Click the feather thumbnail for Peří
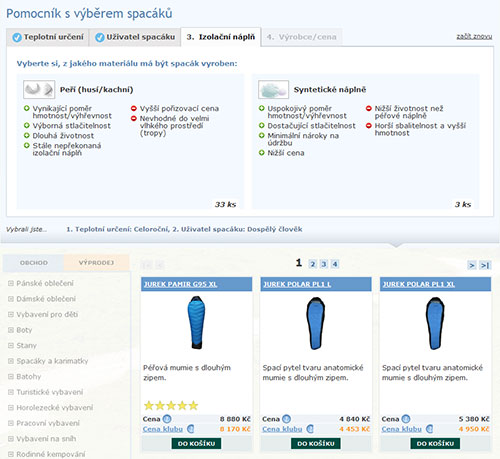The width and height of the screenshot is (500, 459). pos(39,89)
